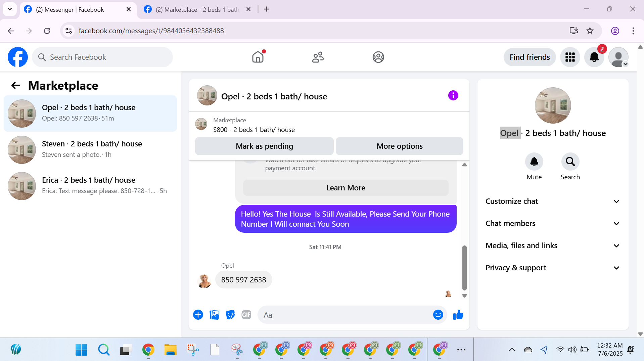Screen dimensions: 644x361
Task: Click the Search Facebook field
Action: (102, 57)
